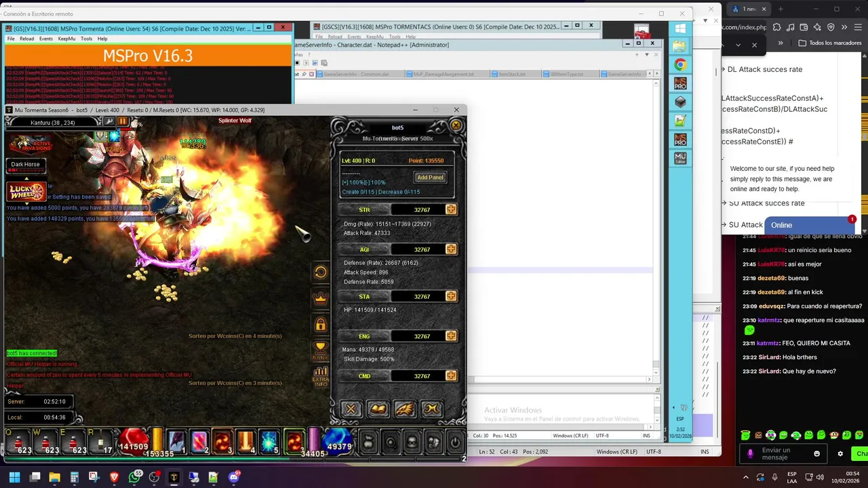Add a point to AGI stat
Image resolution: width=868 pixels, height=488 pixels.
(x=451, y=249)
